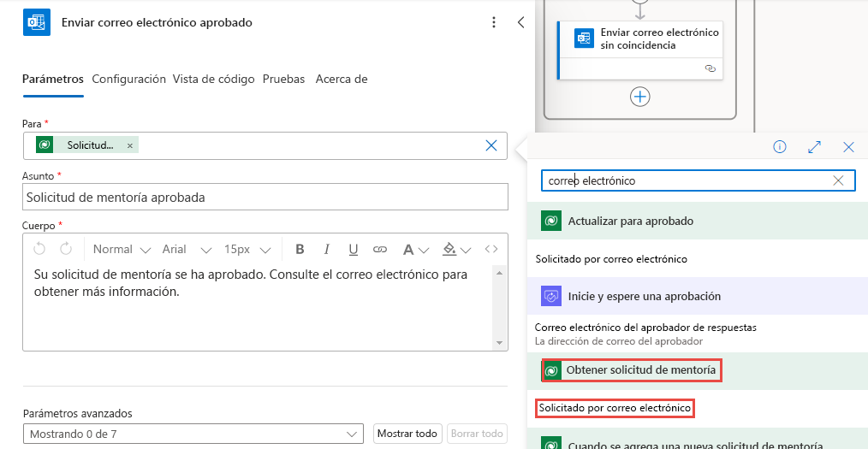Close the dynamic content panel

pos(848,146)
